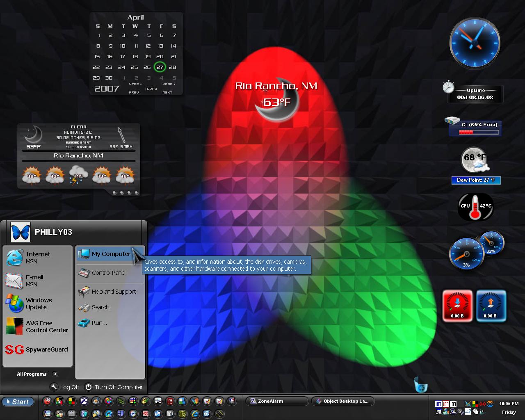Click the red download speed gadget
The image size is (525, 420).
click(457, 306)
